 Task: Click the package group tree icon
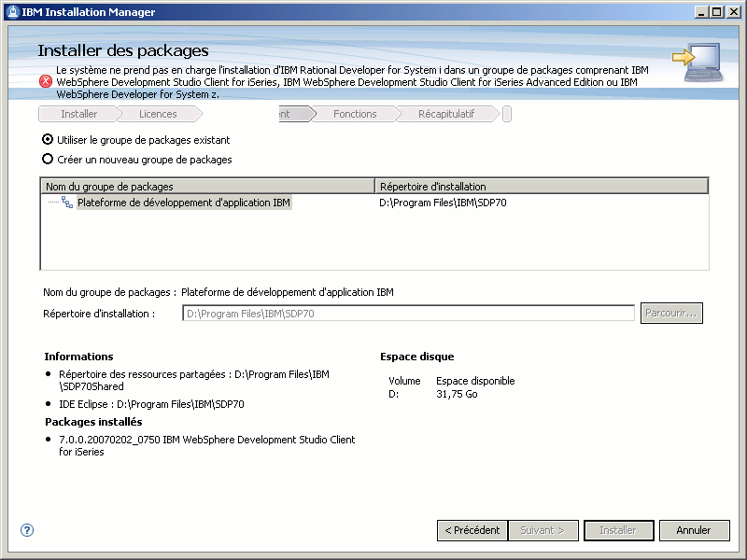pyautogui.click(x=67, y=203)
